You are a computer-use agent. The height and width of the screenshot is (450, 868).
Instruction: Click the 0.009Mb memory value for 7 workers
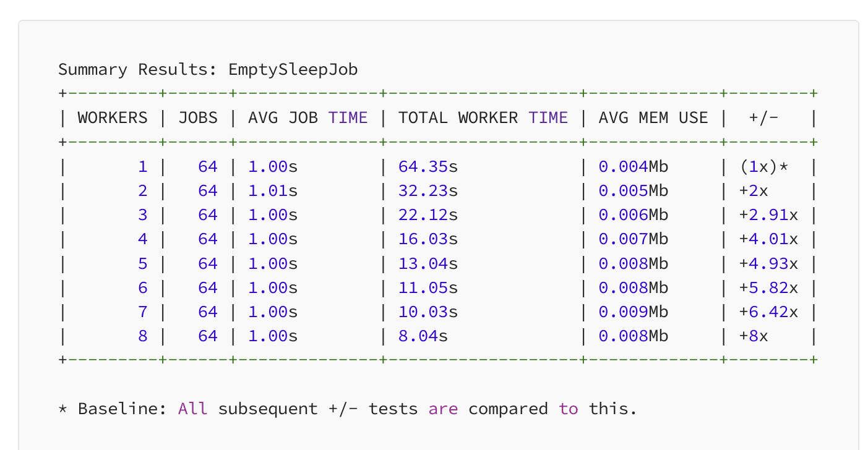point(633,312)
